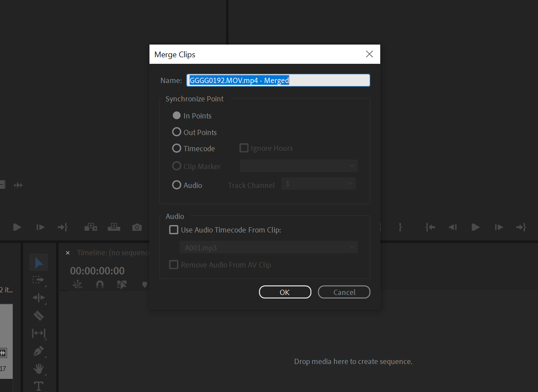The image size is (538, 392).
Task: Select Audio synchronize option
Action: coord(177,185)
